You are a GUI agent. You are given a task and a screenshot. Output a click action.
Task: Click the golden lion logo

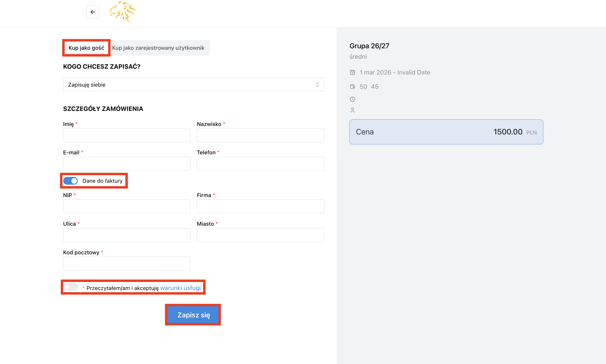[122, 12]
